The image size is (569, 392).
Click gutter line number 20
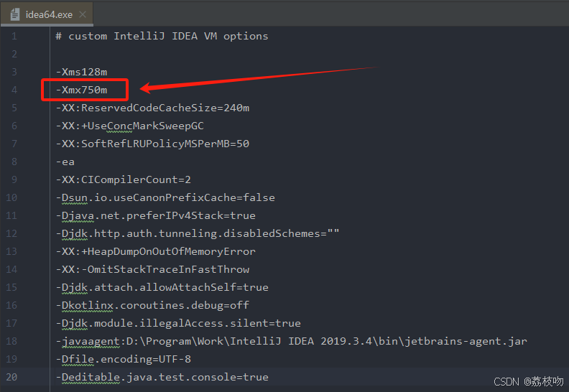point(11,377)
